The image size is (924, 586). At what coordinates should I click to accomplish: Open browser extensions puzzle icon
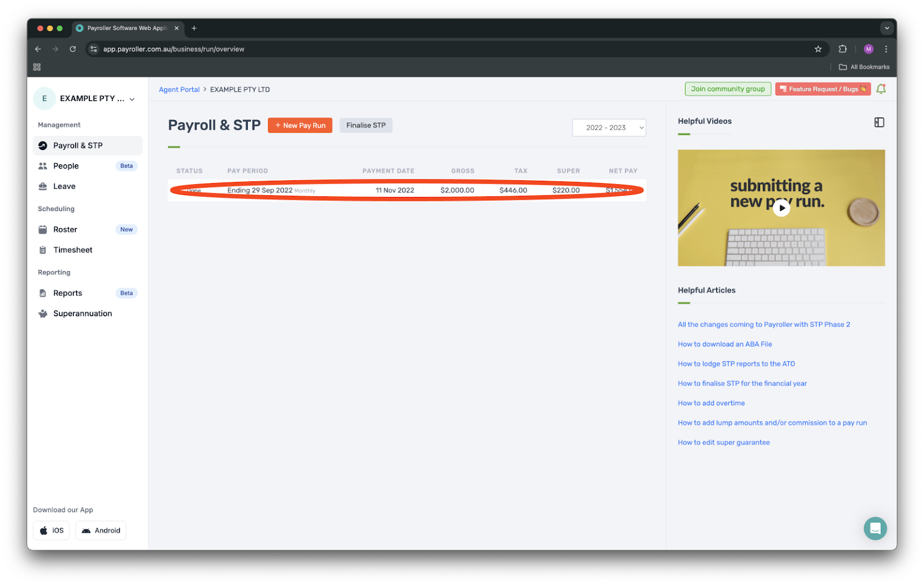(x=843, y=49)
